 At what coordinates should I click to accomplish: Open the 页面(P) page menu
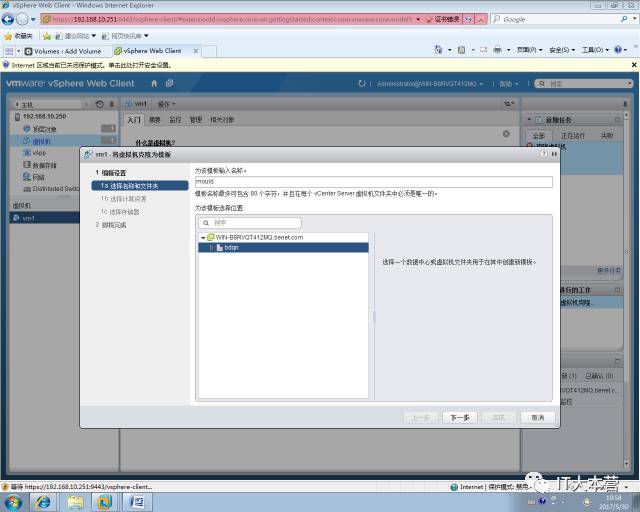(529, 50)
